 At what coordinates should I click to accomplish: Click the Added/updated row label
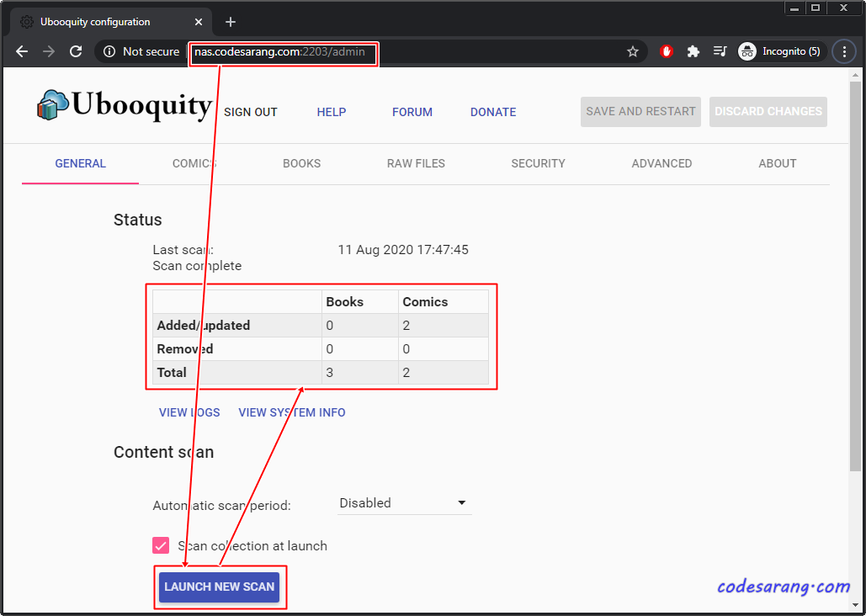tap(204, 326)
